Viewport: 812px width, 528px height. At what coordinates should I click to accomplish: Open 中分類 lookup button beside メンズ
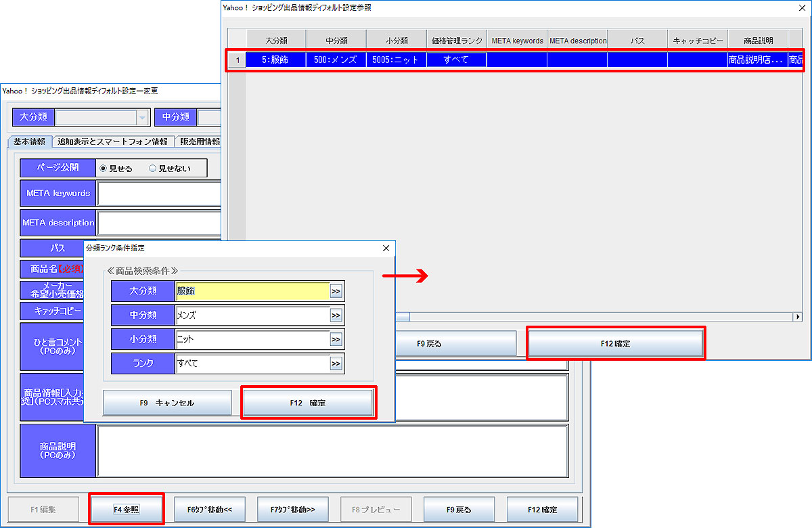[x=336, y=315]
